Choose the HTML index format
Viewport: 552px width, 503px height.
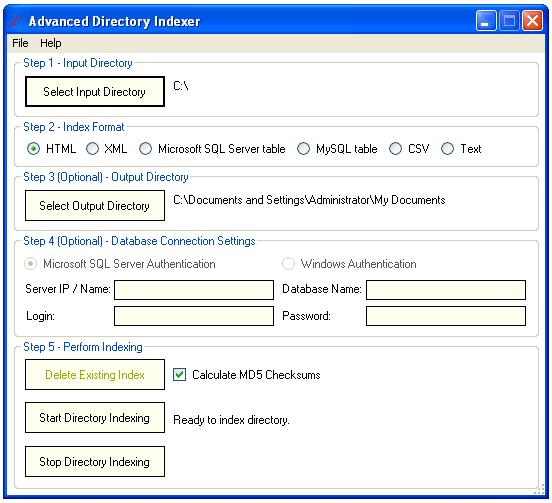(33, 149)
